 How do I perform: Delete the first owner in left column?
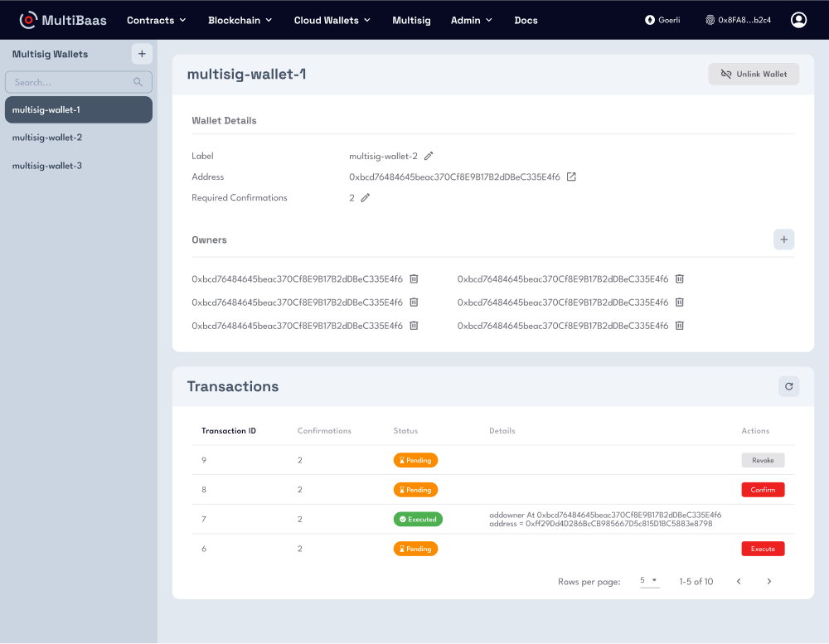tap(414, 279)
